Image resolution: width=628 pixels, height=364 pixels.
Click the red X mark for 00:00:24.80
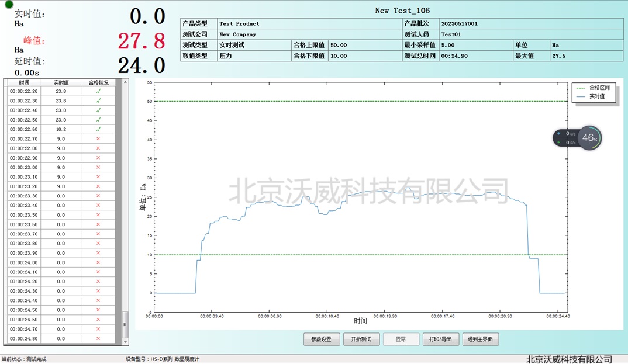pyautogui.click(x=98, y=338)
